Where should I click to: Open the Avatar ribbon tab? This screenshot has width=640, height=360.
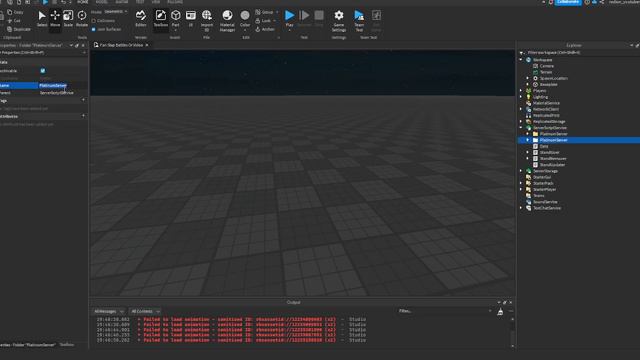coord(122,2)
